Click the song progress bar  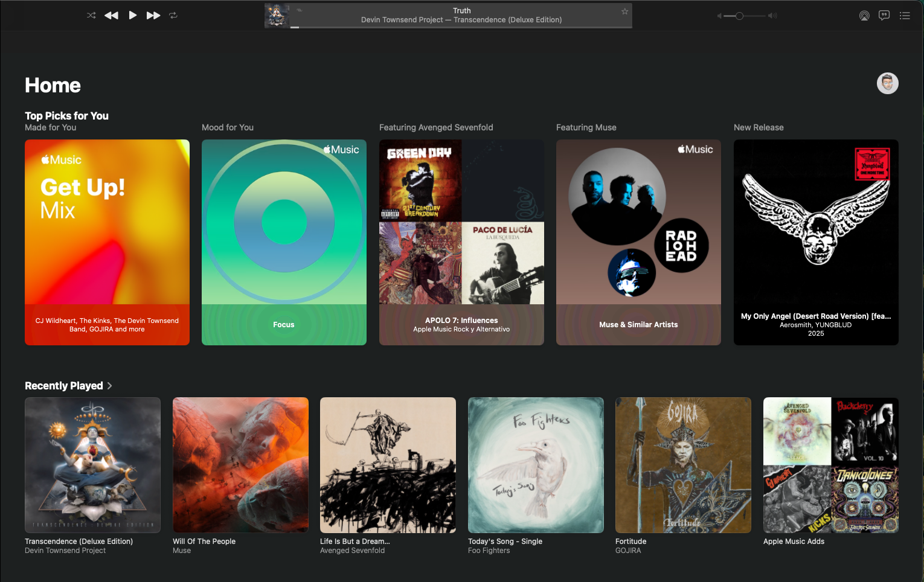point(461,27)
